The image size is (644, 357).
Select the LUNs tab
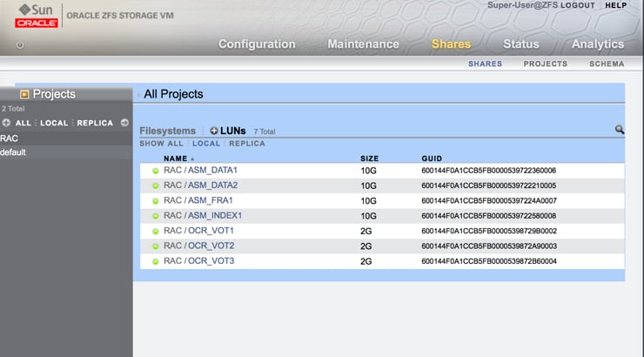tap(233, 131)
